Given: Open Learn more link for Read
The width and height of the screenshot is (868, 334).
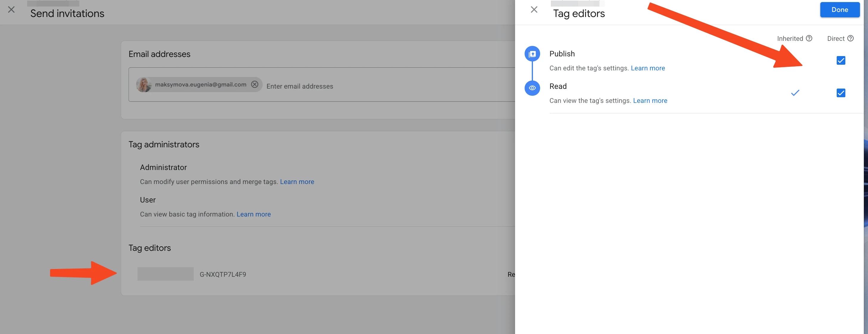Looking at the screenshot, I should (650, 100).
